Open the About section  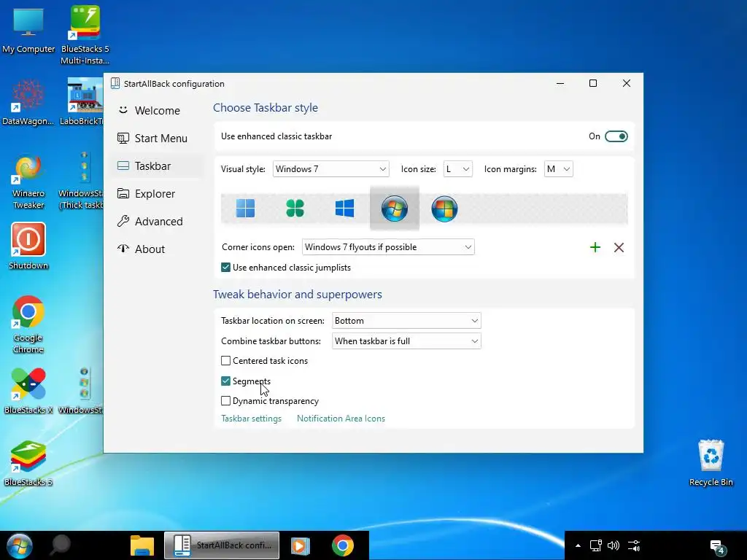click(x=157, y=249)
